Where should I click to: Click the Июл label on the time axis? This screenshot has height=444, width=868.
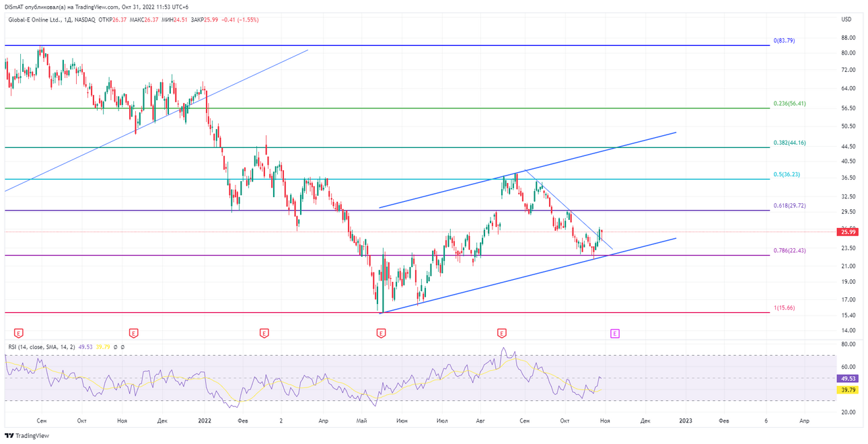pyautogui.click(x=442, y=420)
